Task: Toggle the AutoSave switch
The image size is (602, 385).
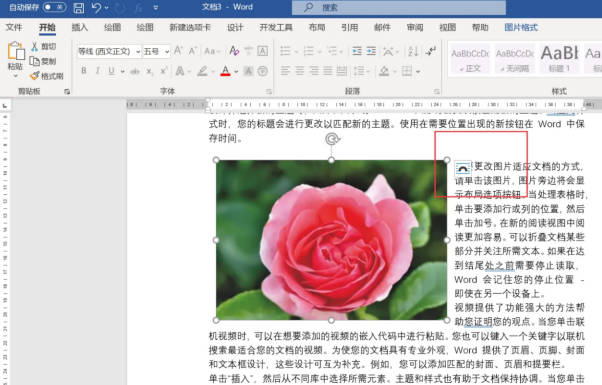Action: (54, 7)
